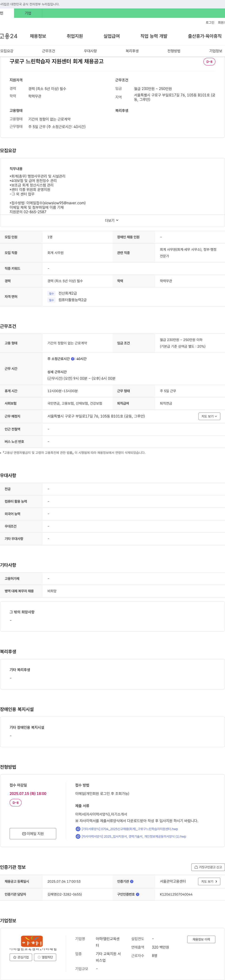The width and height of the screenshot is (225, 980).
Task: Jump to the 복리후생 section tab
Action: (132, 51)
